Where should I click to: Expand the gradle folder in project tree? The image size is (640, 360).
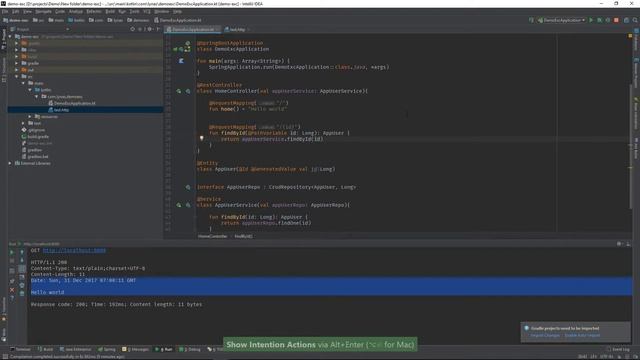pyautogui.click(x=17, y=63)
